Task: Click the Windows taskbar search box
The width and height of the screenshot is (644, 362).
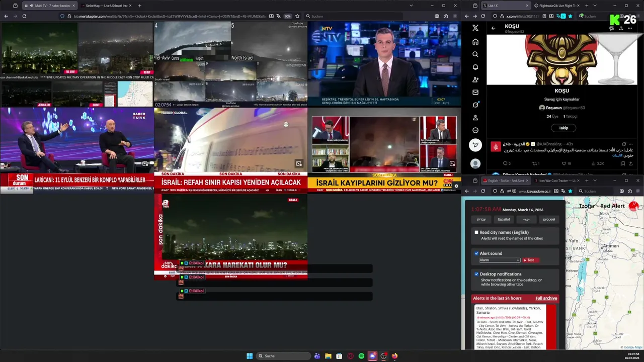Action: [283, 356]
